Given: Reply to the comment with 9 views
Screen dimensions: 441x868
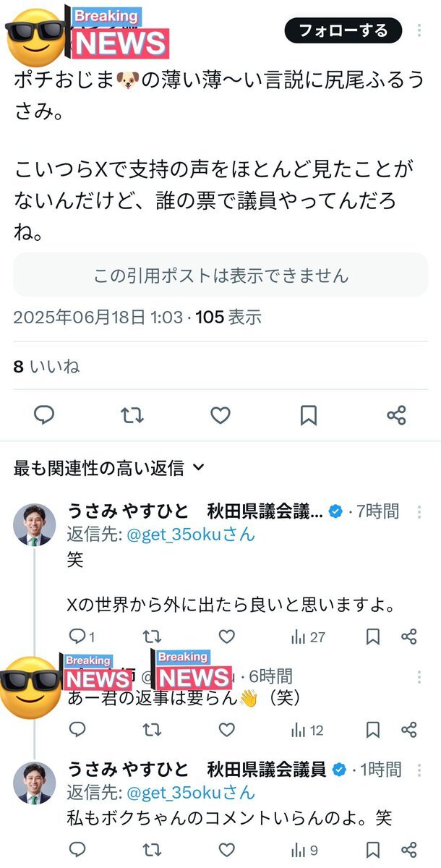Looking at the screenshot, I should (77, 850).
